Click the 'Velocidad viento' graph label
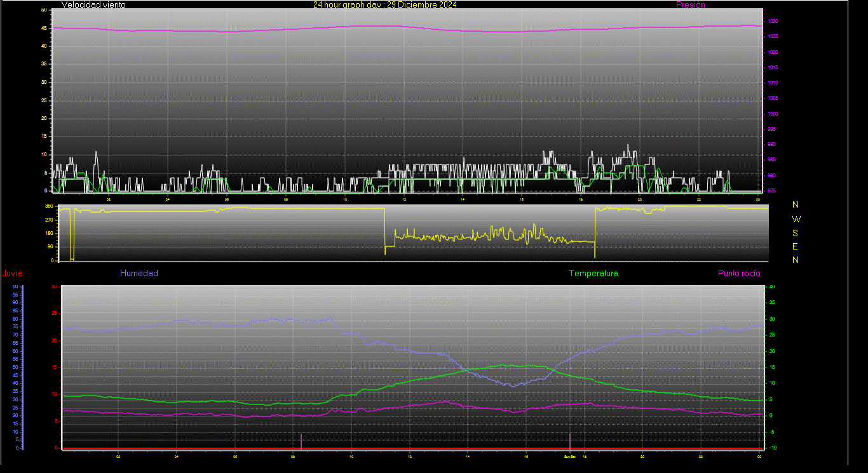The height and width of the screenshot is (473, 868). tap(93, 4)
